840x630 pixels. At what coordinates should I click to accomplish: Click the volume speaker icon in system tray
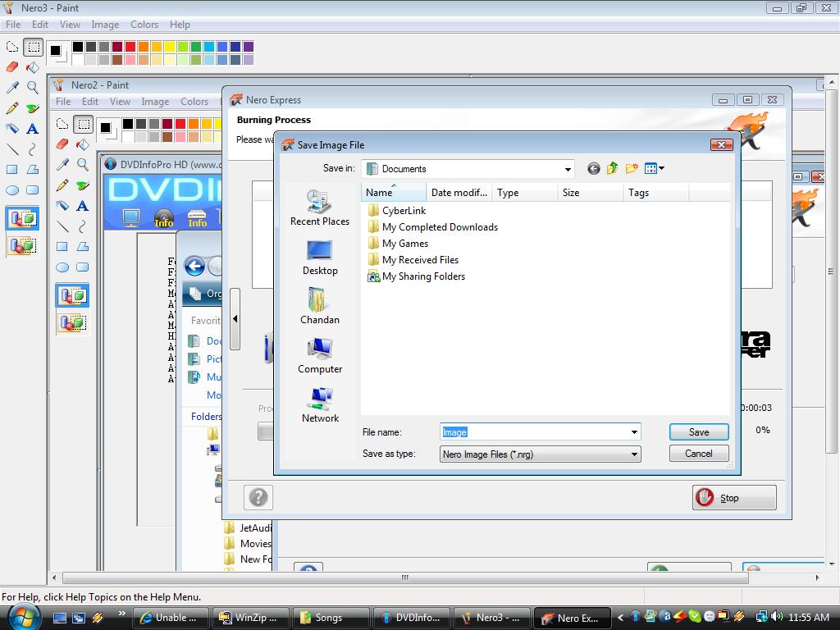point(776,617)
